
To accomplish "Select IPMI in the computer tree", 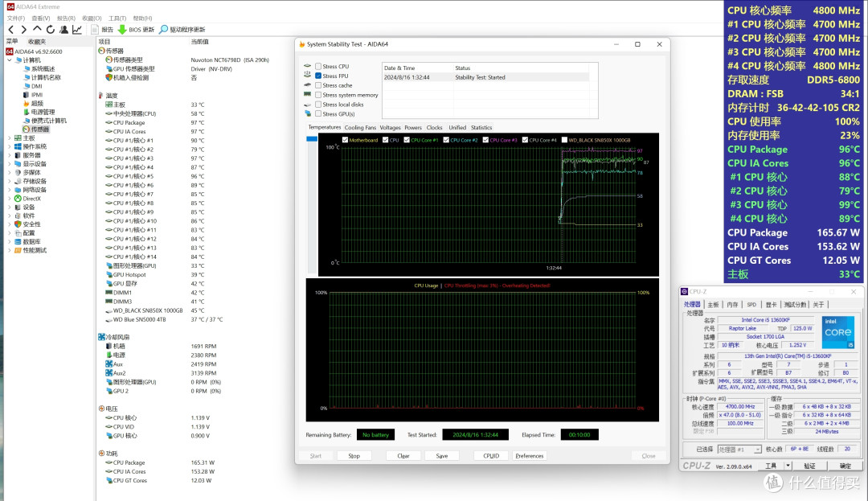I will coord(33,95).
